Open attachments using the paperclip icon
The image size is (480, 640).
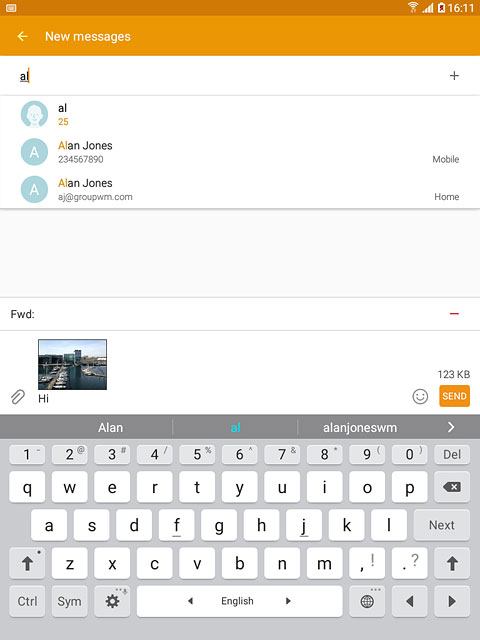(18, 396)
